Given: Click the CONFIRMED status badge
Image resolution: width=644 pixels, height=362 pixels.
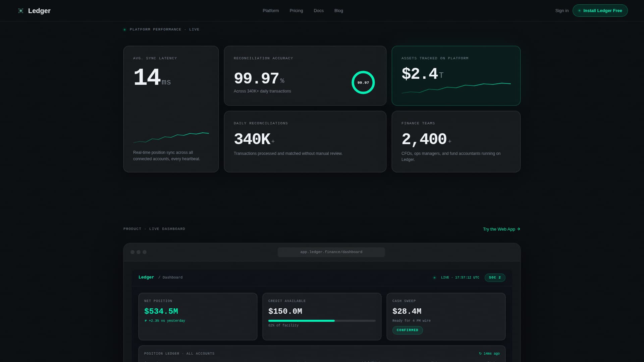Looking at the screenshot, I should pos(408,330).
